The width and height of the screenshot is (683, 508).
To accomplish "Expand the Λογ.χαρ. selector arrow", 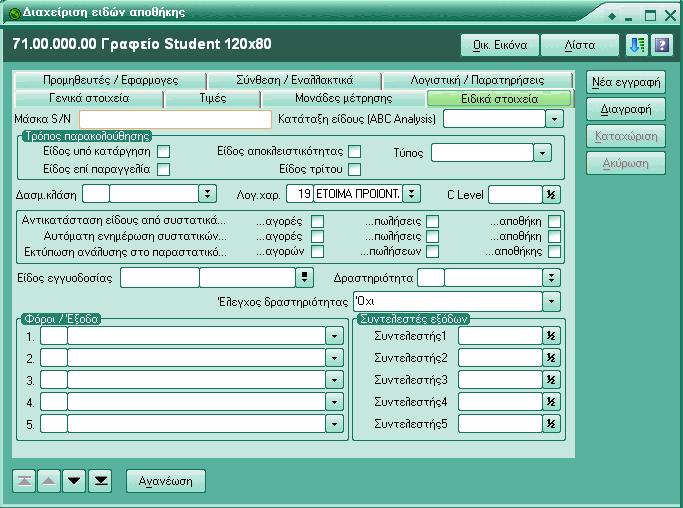I will tap(411, 194).
